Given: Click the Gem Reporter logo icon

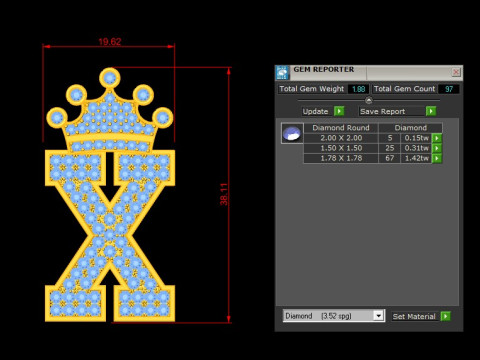Looking at the screenshot, I should pos(282,72).
